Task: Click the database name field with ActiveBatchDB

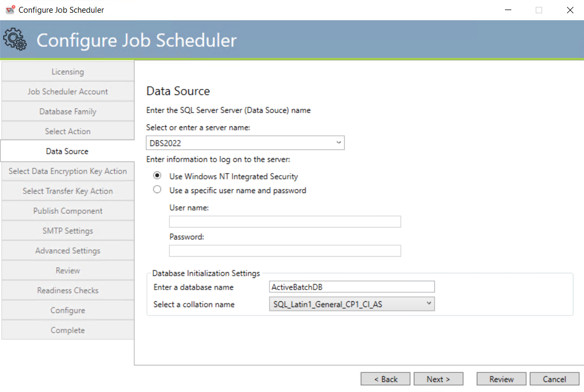Action: click(x=352, y=287)
